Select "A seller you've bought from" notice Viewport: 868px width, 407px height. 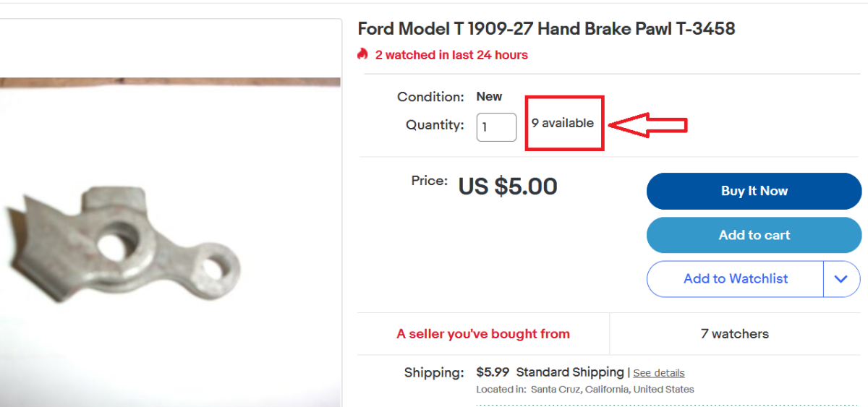[483, 334]
